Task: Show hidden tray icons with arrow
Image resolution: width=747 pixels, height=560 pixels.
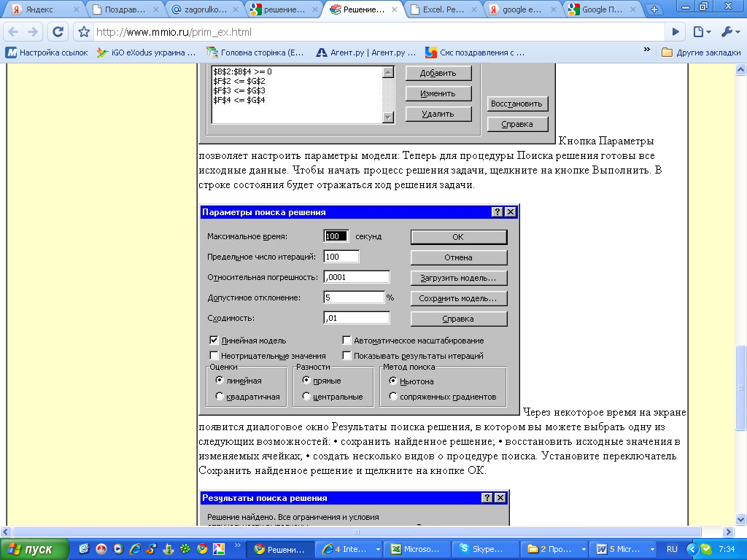Action: (692, 550)
